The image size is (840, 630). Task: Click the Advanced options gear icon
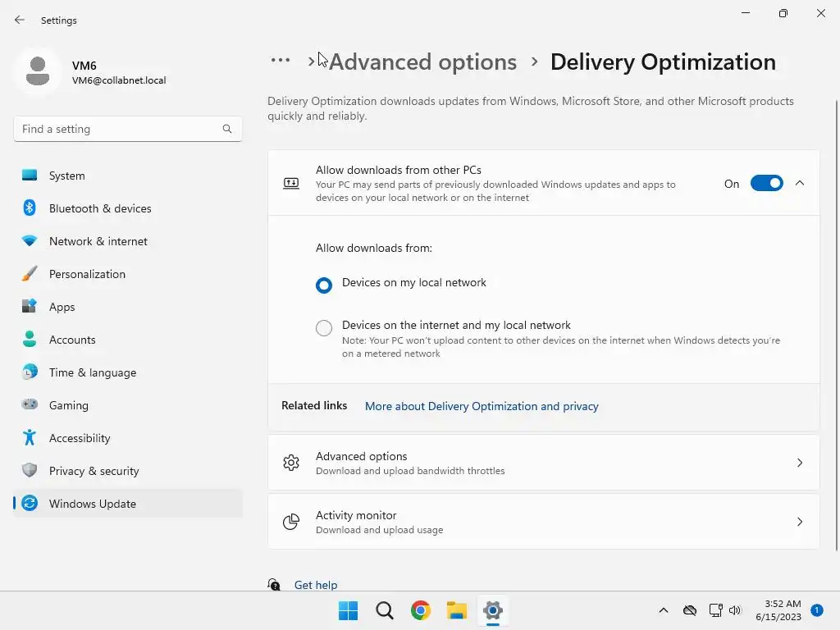tap(291, 463)
